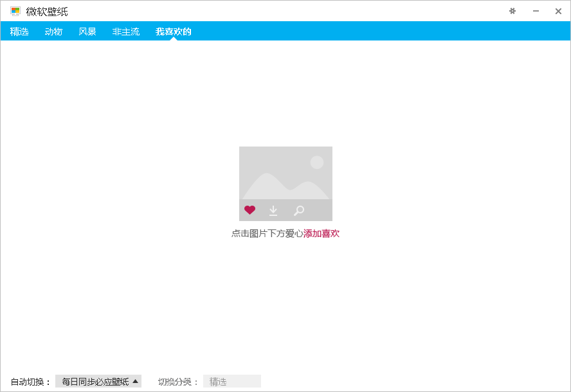571x392 pixels.
Task: Open settings via the gear icon
Action: pos(512,11)
